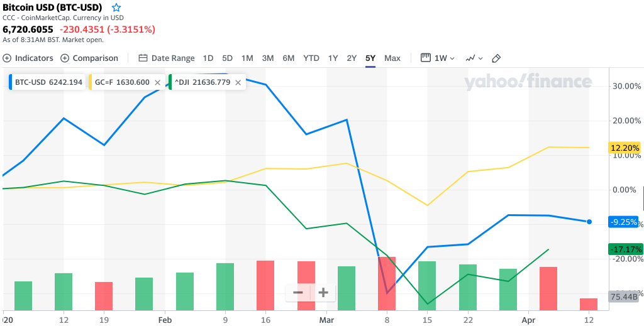The width and height of the screenshot is (644, 326).
Task: Zoom in with the plus button
Action: (x=323, y=292)
